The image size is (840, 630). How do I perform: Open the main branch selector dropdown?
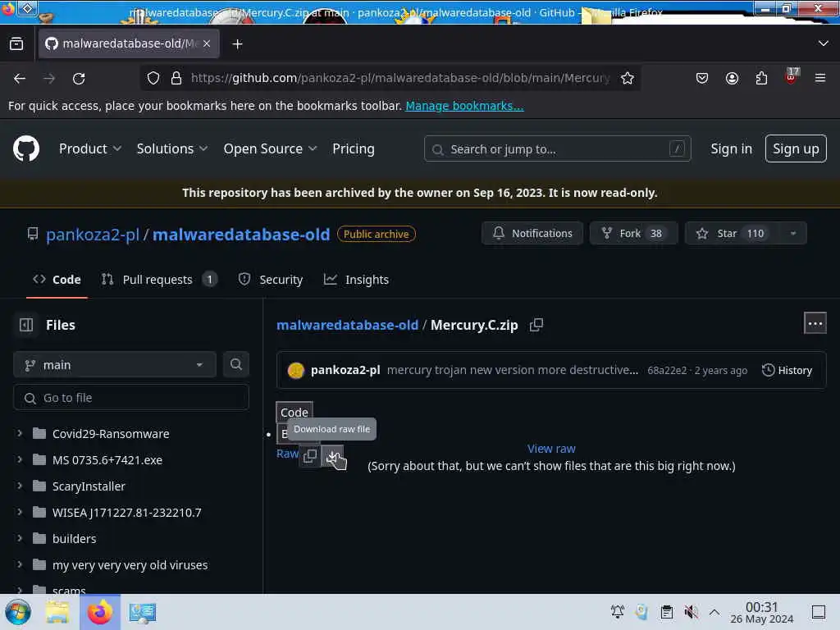pos(115,365)
